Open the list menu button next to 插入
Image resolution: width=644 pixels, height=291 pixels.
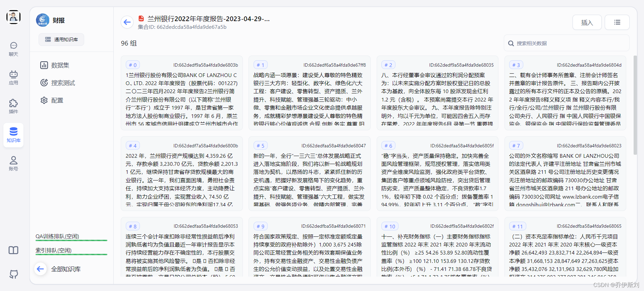[617, 22]
